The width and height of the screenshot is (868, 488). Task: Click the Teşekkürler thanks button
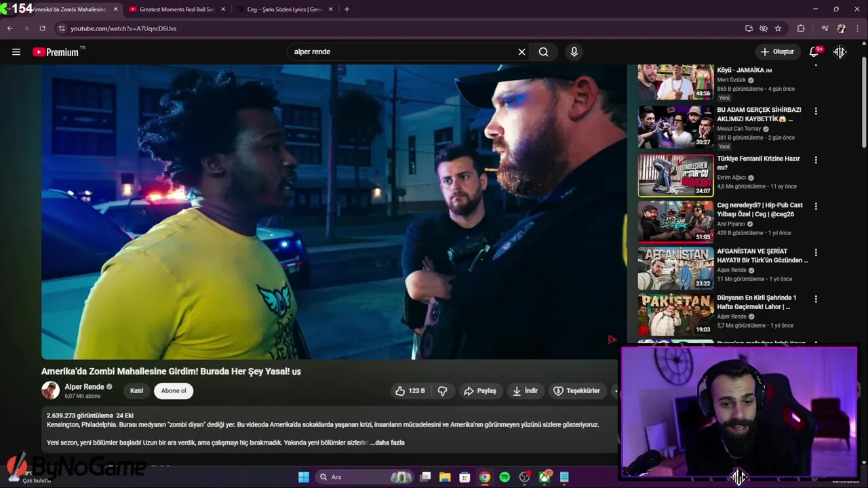click(x=576, y=390)
